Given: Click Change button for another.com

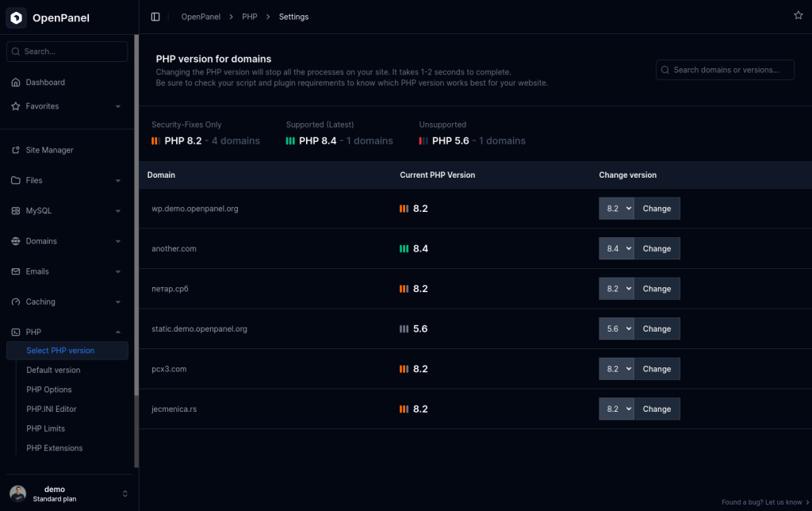Looking at the screenshot, I should pyautogui.click(x=657, y=248).
